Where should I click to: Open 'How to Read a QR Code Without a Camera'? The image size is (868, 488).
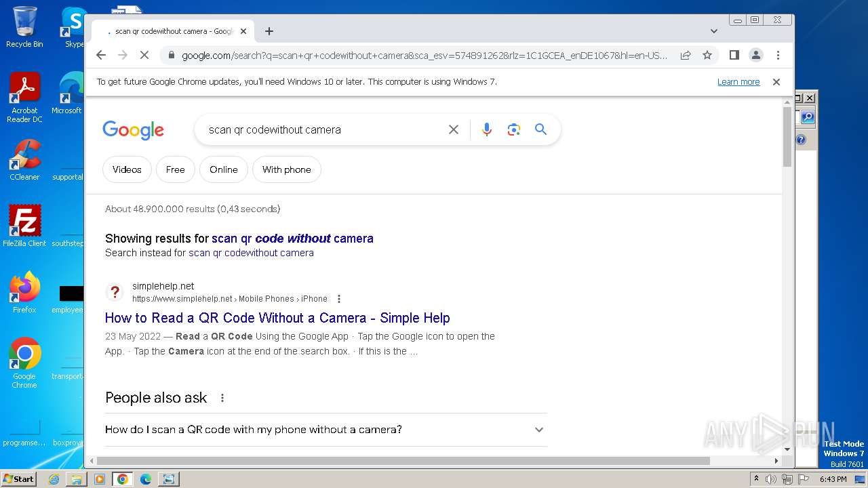coord(277,318)
